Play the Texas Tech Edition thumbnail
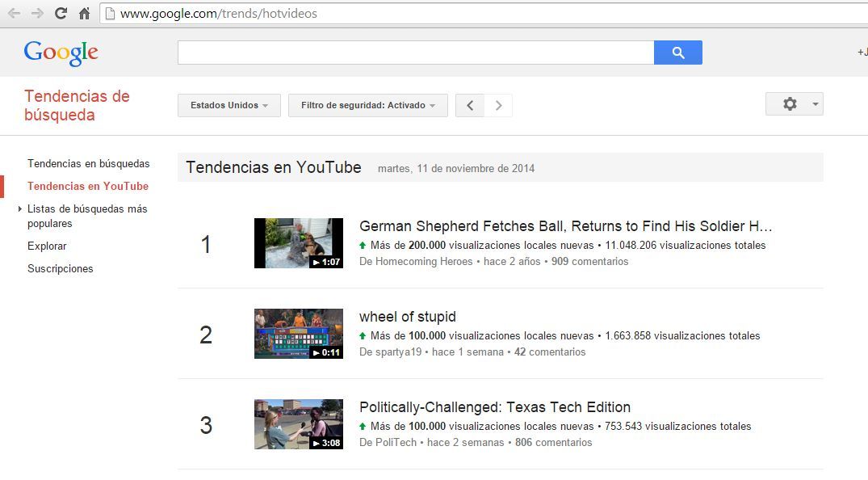 (299, 424)
